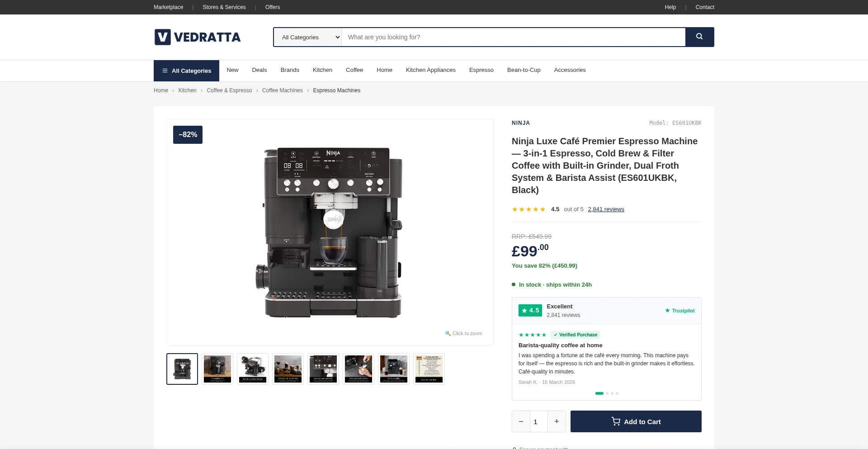This screenshot has height=449, width=868.
Task: Click the NINJA brand label
Action: (521, 123)
